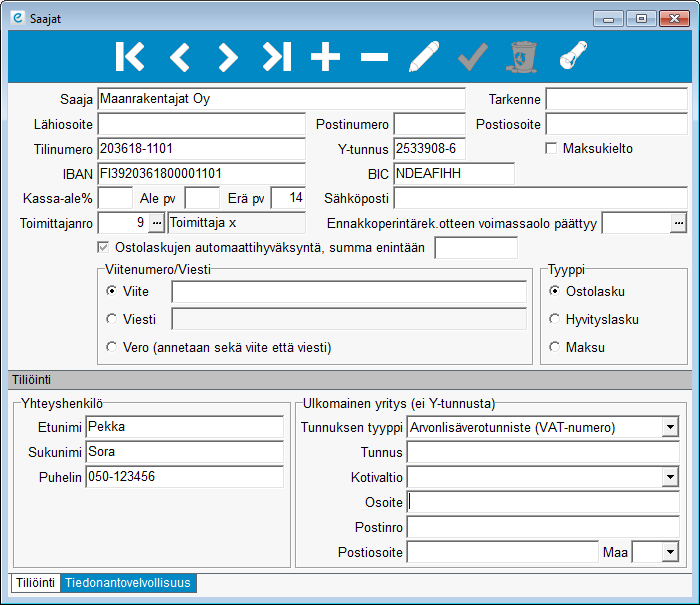This screenshot has height=605, width=700.
Task: Click the Tarkenne field
Action: point(617,99)
